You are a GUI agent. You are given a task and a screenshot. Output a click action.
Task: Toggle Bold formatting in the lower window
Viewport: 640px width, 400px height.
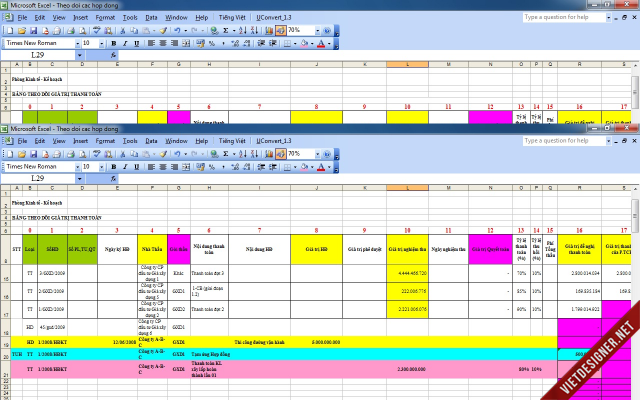click(x=113, y=167)
